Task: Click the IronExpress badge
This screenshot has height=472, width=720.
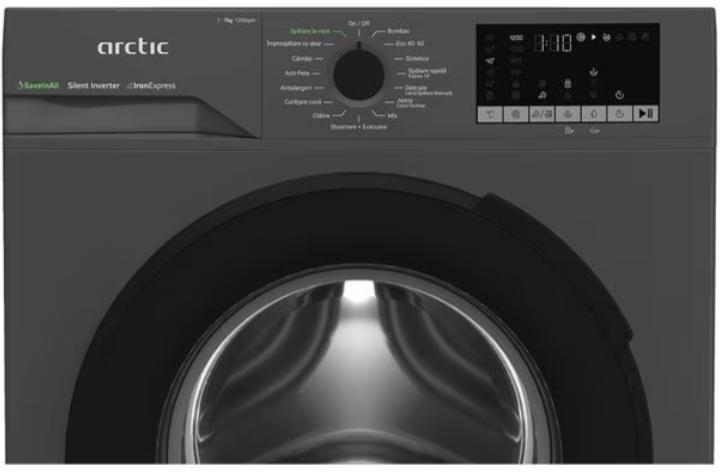Action: tap(152, 85)
